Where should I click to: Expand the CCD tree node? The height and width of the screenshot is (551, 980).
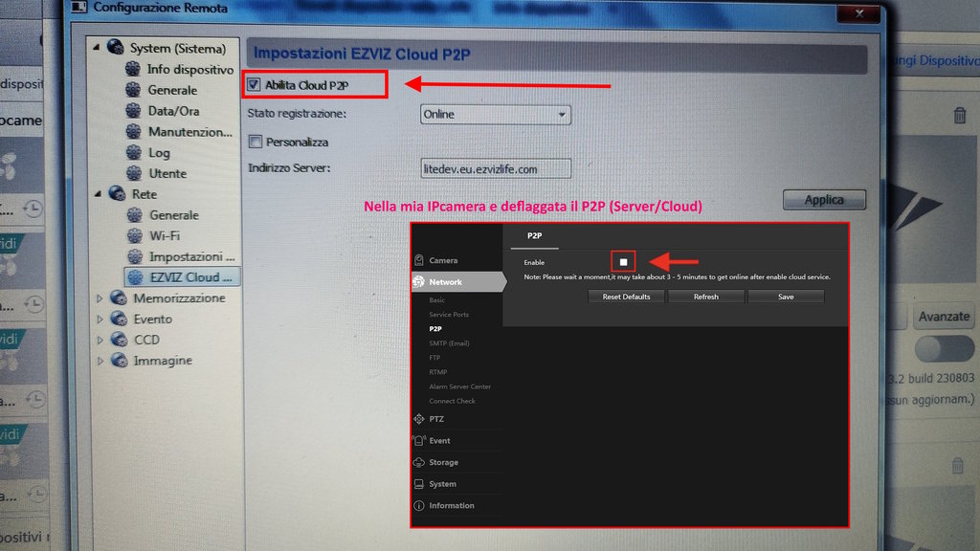pos(100,340)
